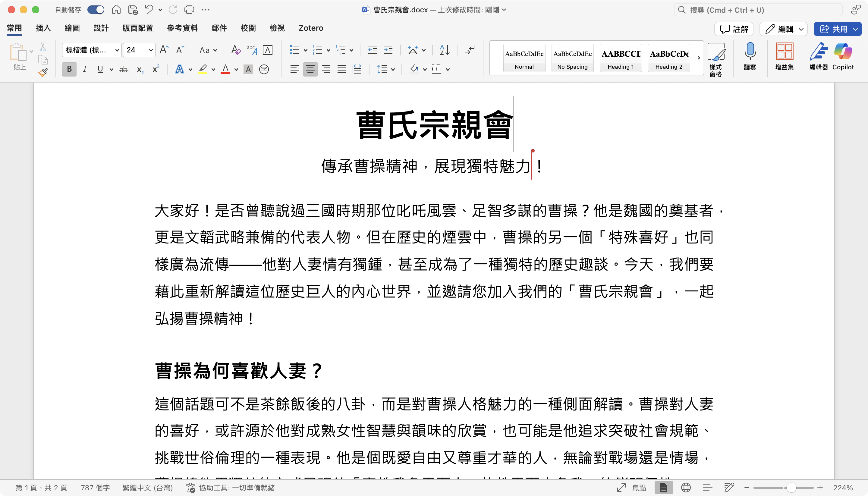Toggle Italic formatting button
This screenshot has height=496, width=868.
click(85, 70)
